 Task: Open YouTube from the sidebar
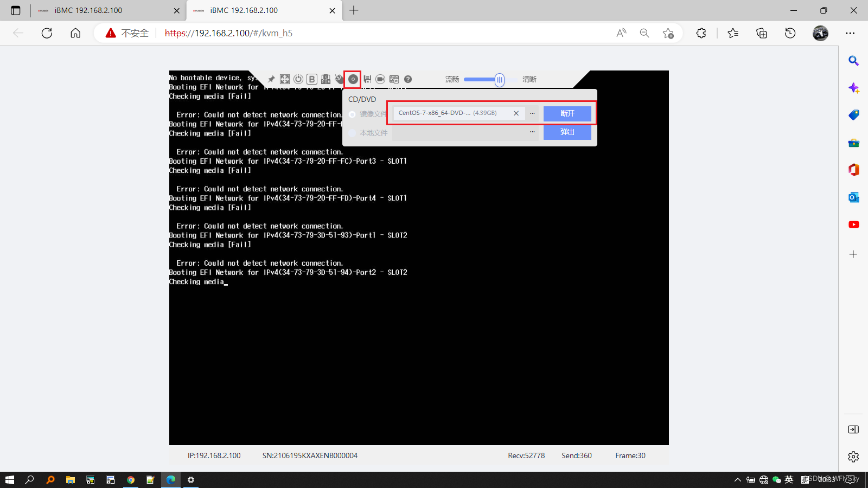[x=853, y=224]
